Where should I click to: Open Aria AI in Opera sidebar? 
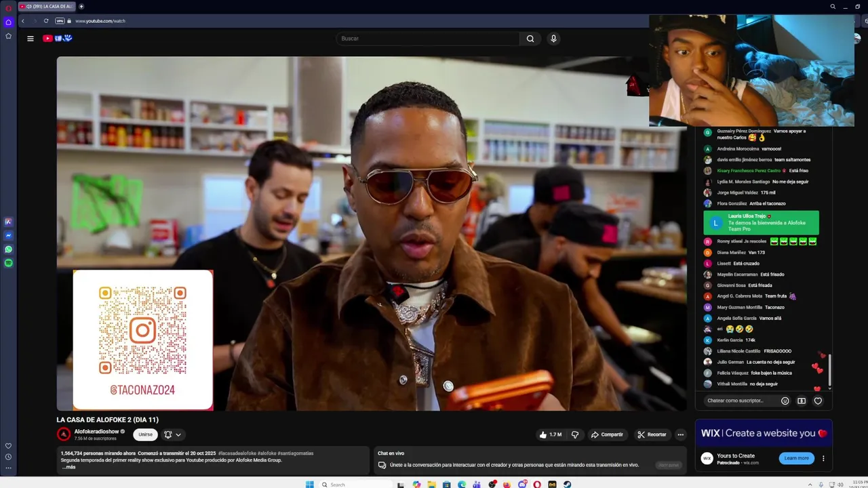click(8, 222)
